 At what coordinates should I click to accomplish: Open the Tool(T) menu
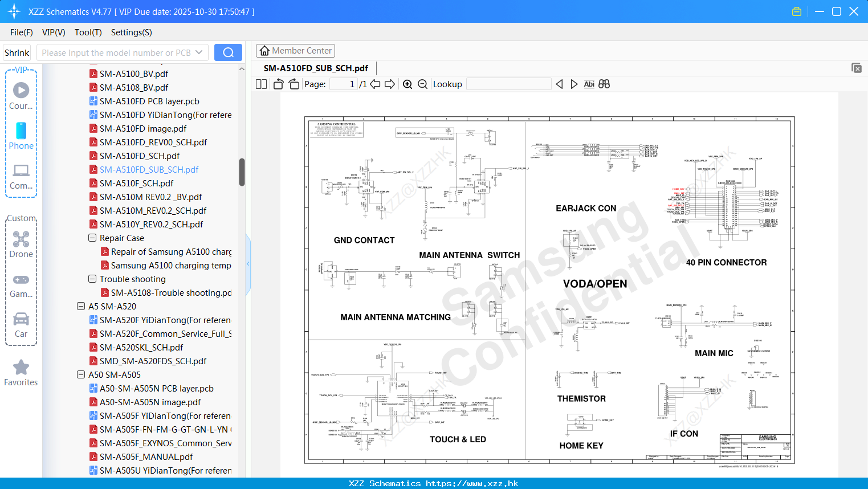pos(88,32)
